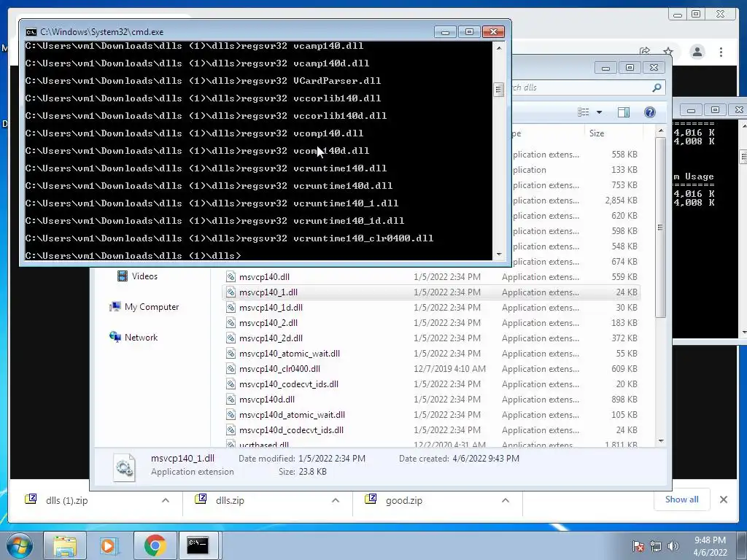Open the good.zip download options chevron
Screen dimensions: 747x560
[x=506, y=500]
